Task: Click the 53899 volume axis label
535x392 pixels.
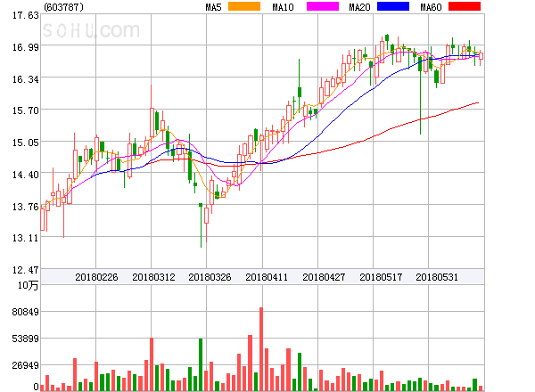Action: click(26, 339)
